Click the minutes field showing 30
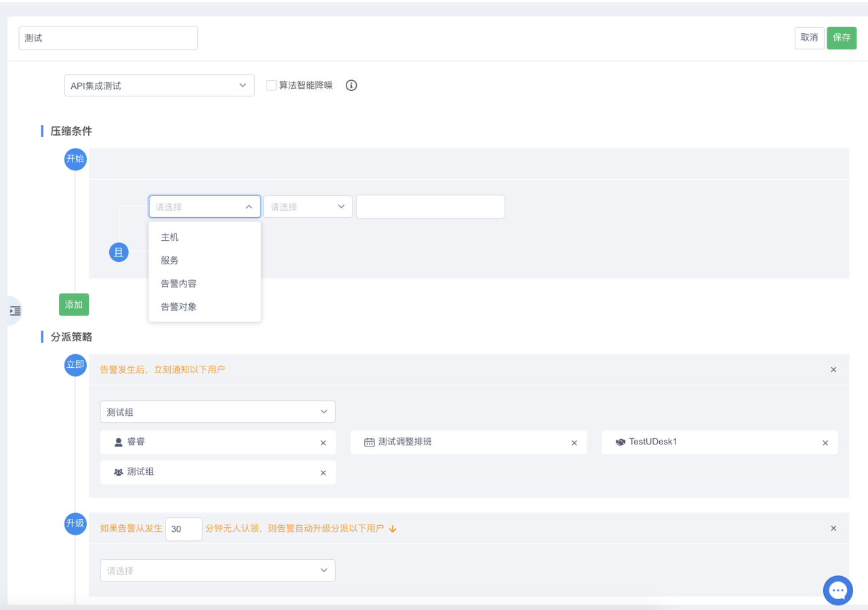Viewport: 868px width, 610px height. pos(184,529)
